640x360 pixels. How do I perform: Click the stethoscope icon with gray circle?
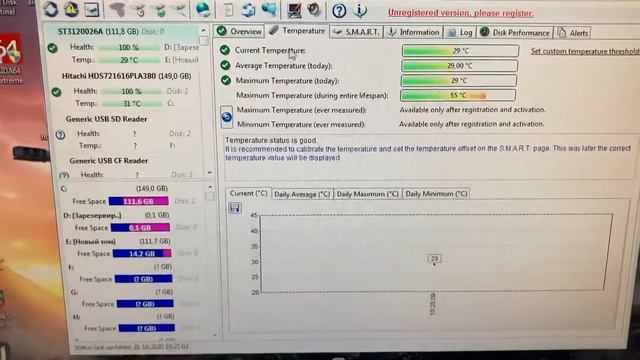click(139, 10)
